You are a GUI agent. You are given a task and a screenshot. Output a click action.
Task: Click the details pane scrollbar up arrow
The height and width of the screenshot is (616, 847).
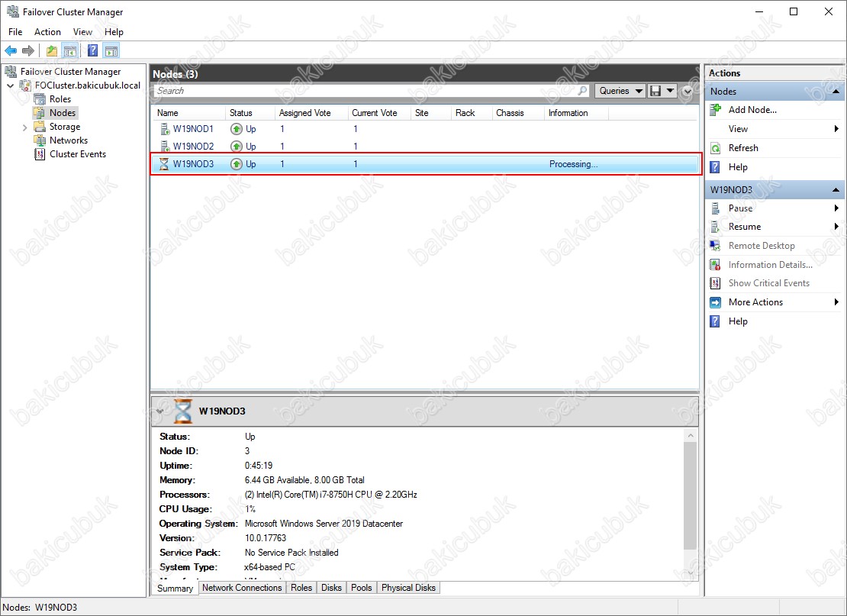[691, 436]
